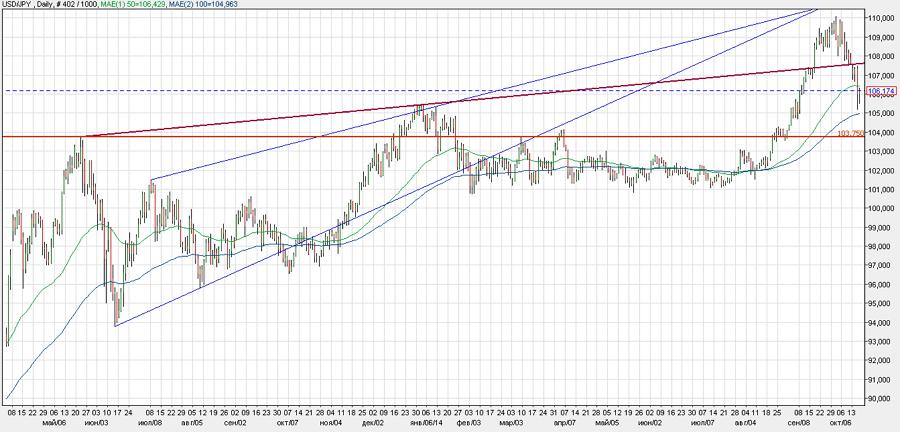
Task: Click the 94,000 price axis label
Action: [x=880, y=323]
